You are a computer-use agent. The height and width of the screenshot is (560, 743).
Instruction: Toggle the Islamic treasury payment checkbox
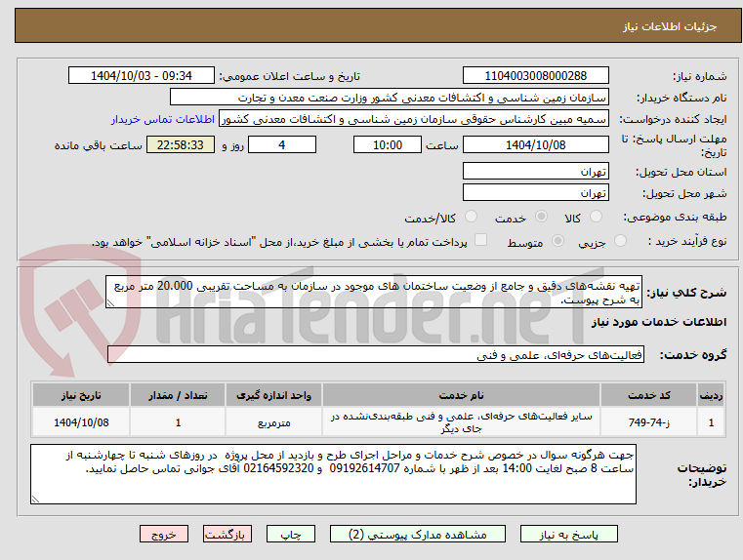(481, 240)
